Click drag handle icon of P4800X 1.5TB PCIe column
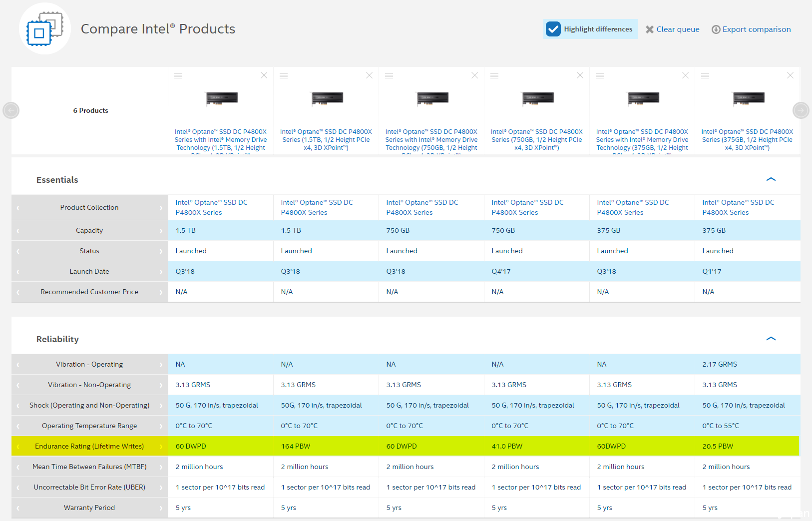Image resolution: width=812 pixels, height=521 pixels. tap(284, 76)
